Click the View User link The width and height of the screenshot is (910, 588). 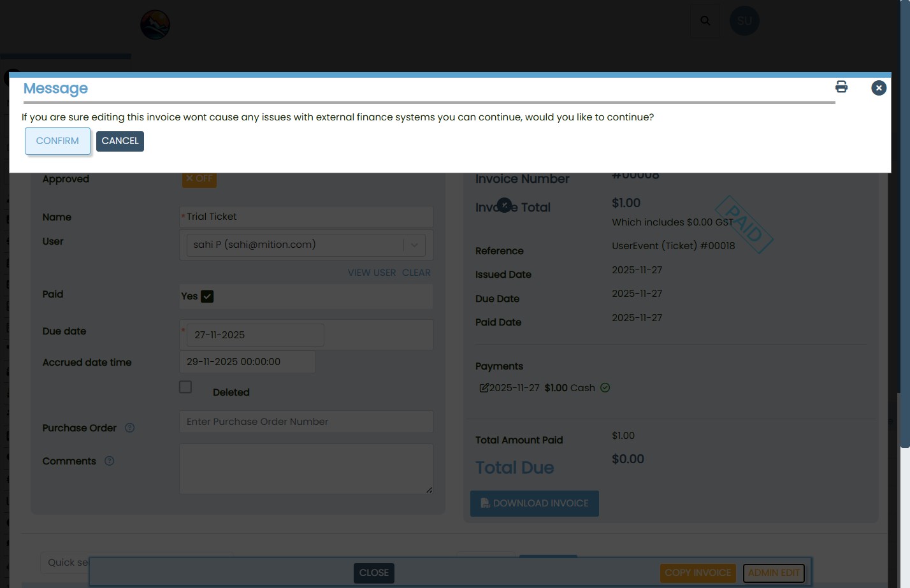[x=372, y=273]
